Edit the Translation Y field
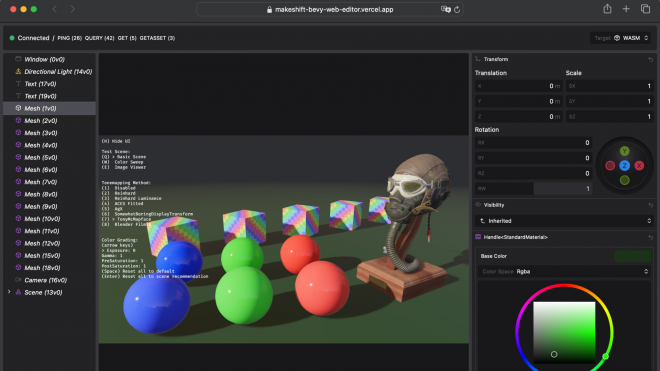The height and width of the screenshot is (371, 660). 519,101
